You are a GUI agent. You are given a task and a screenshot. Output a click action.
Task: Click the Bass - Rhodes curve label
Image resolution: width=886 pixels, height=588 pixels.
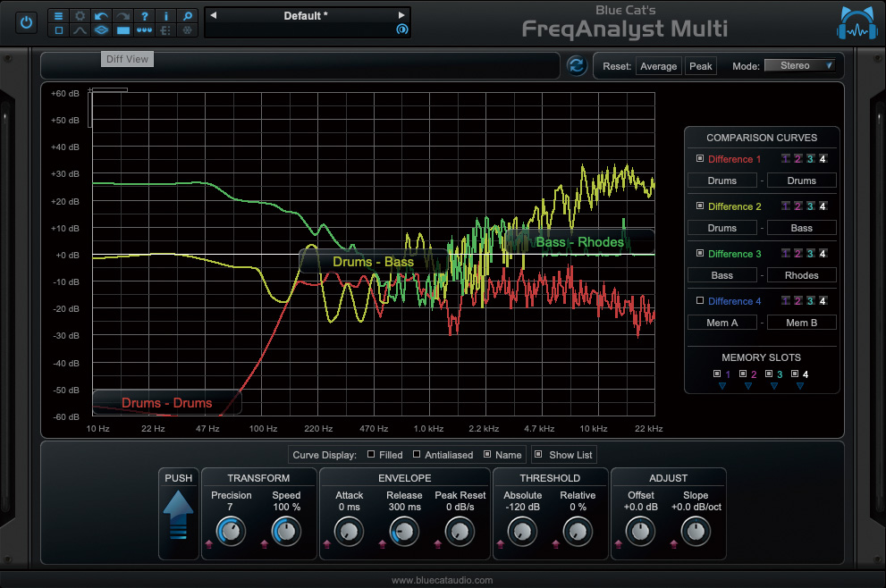coord(579,242)
